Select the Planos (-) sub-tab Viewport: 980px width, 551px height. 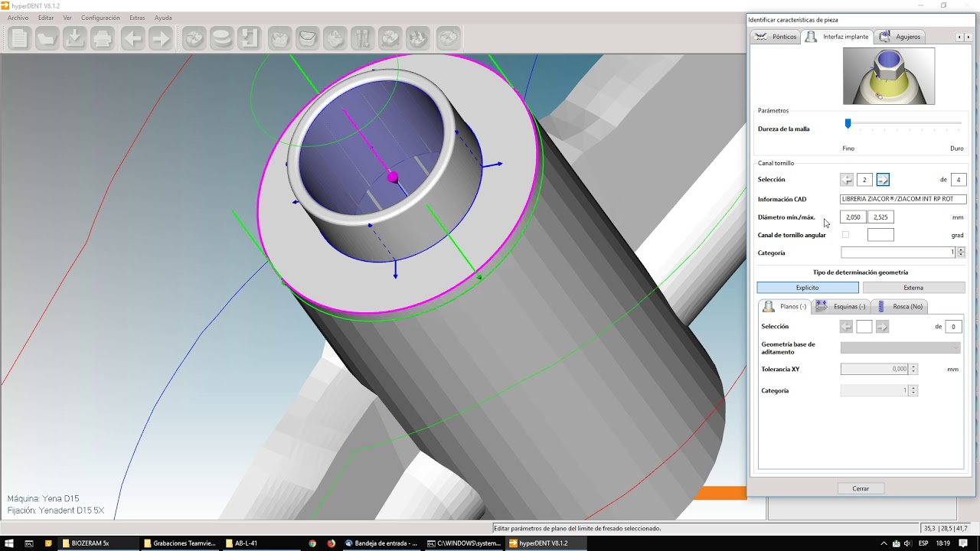(785, 306)
